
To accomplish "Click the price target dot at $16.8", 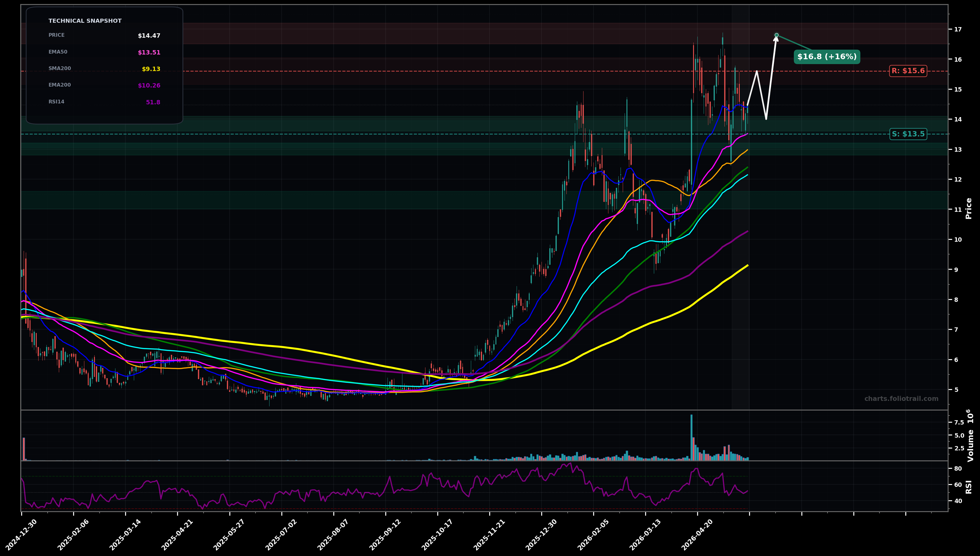I will [776, 35].
